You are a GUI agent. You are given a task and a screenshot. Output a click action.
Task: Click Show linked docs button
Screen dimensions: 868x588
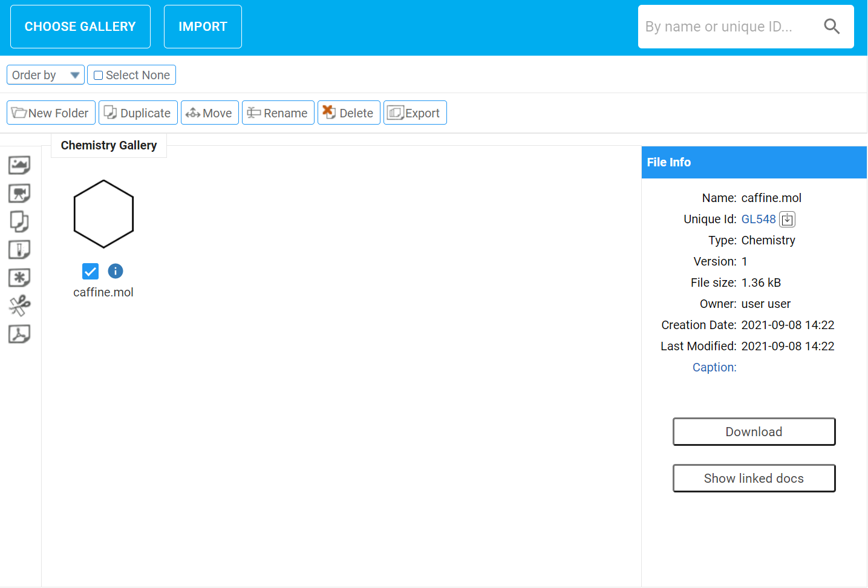click(754, 479)
